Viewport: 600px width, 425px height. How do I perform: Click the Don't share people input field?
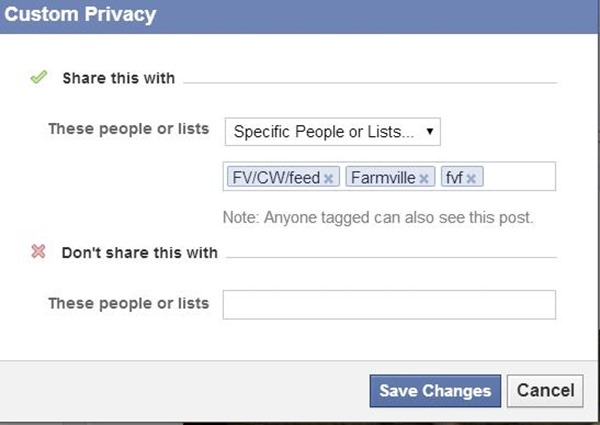point(388,304)
